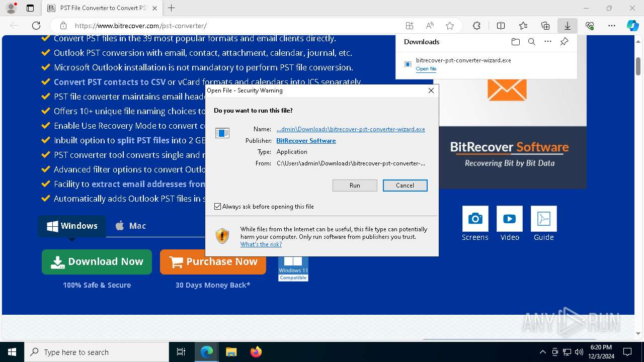644x362 pixels.
Task: Refresh the page with reload icon
Action: (x=36, y=26)
